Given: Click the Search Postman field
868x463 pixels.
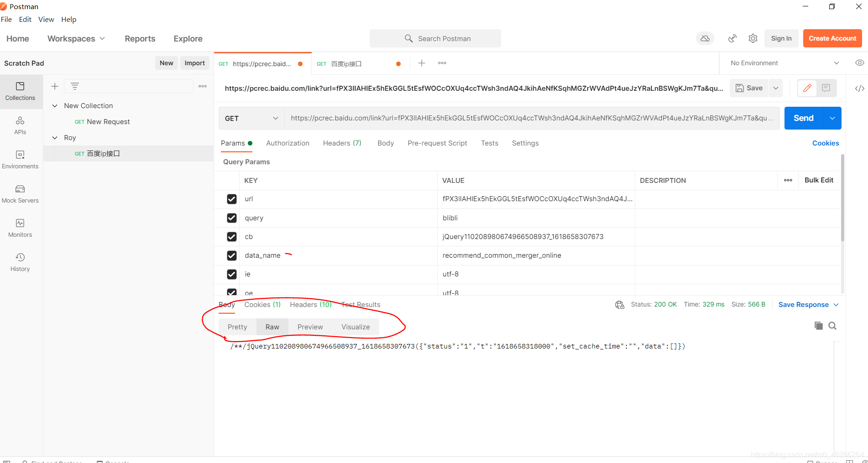Looking at the screenshot, I should click(435, 38).
